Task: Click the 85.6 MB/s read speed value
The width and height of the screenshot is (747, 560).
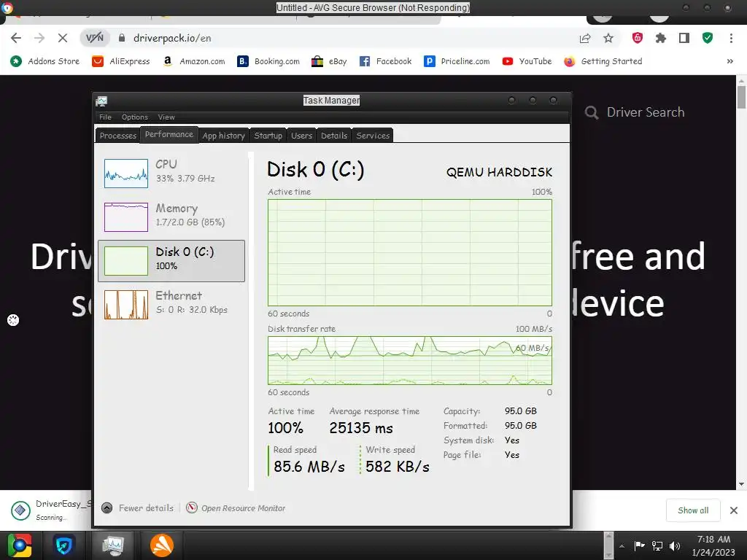Action: point(309,467)
